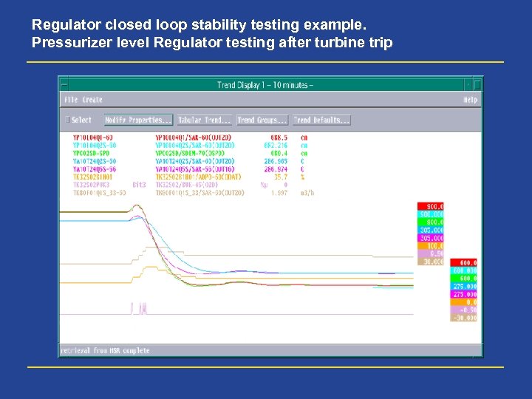The height and width of the screenshot is (399, 532).
Task: Click the TK32S02B1H01/ADPD-50 point description
Action: [198, 177]
